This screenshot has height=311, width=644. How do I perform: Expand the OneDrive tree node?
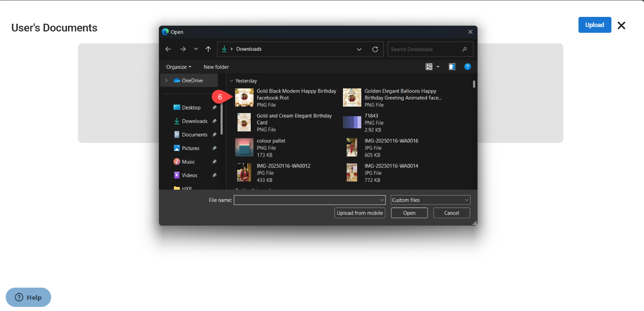pos(167,80)
